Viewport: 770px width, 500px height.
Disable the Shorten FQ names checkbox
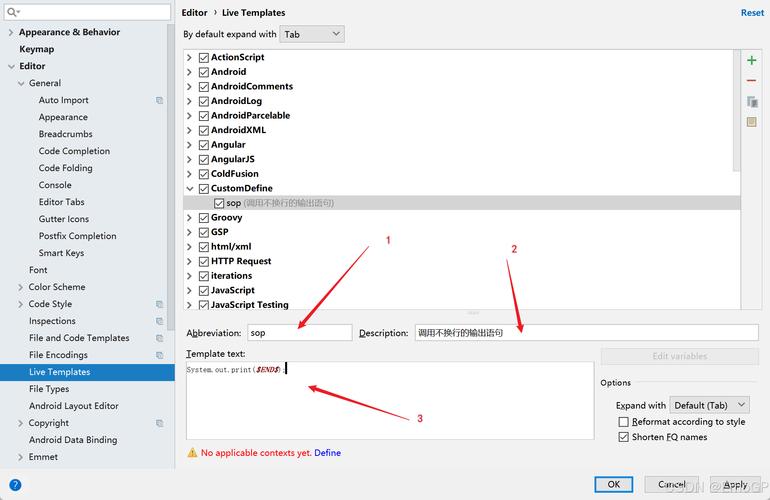tap(624, 437)
